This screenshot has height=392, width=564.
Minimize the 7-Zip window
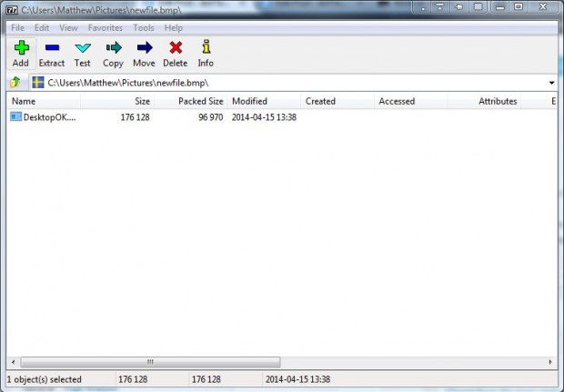pyautogui.click(x=500, y=7)
